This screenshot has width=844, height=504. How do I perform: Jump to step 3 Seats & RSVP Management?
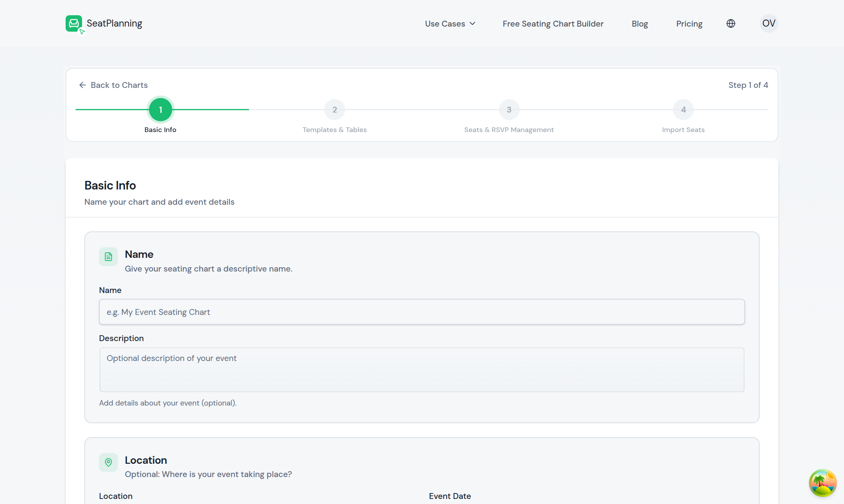pyautogui.click(x=509, y=110)
